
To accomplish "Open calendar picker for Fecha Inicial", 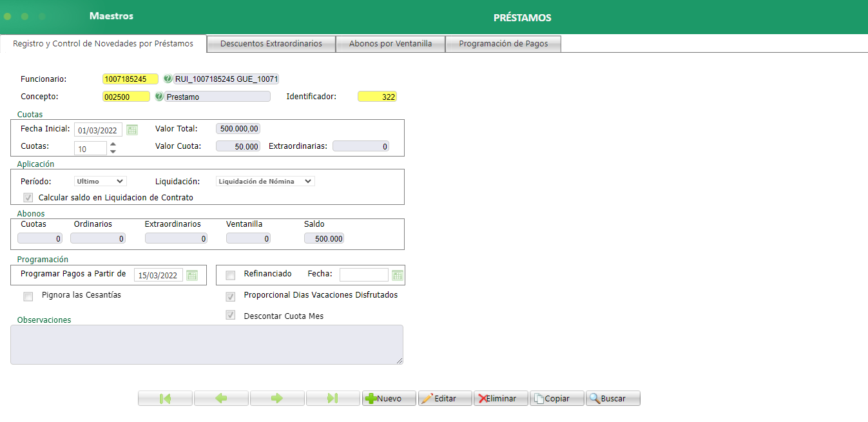I will 132,129.
